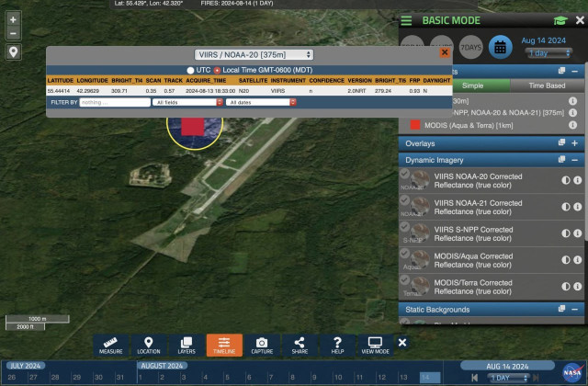Open the Layers panel from toolbar
This screenshot has width=588, height=386.
(x=187, y=345)
